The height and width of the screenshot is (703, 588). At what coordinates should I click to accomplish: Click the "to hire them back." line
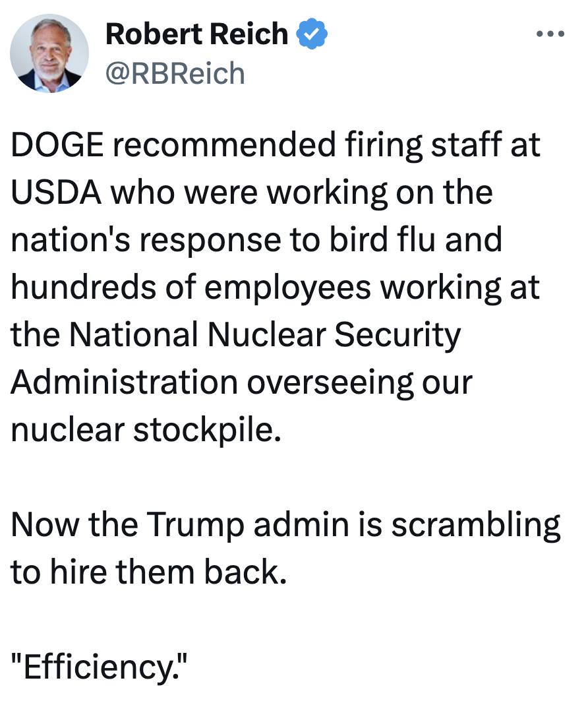[x=149, y=572]
